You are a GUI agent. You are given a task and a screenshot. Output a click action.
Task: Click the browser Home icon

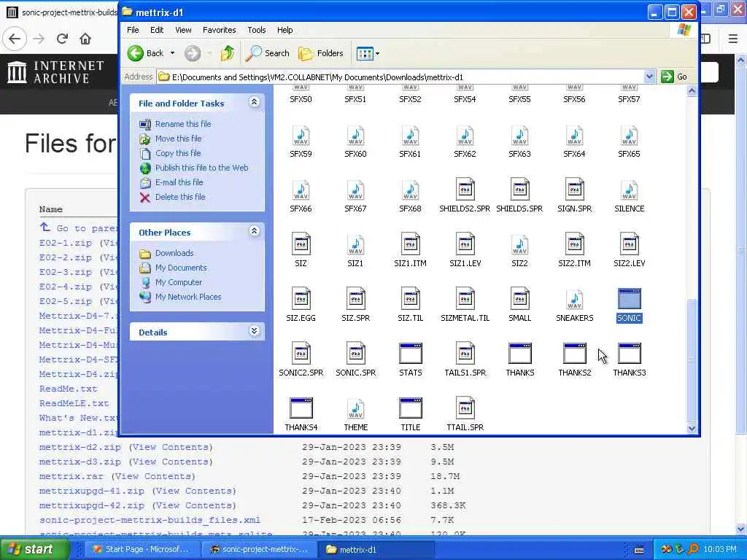point(85,39)
